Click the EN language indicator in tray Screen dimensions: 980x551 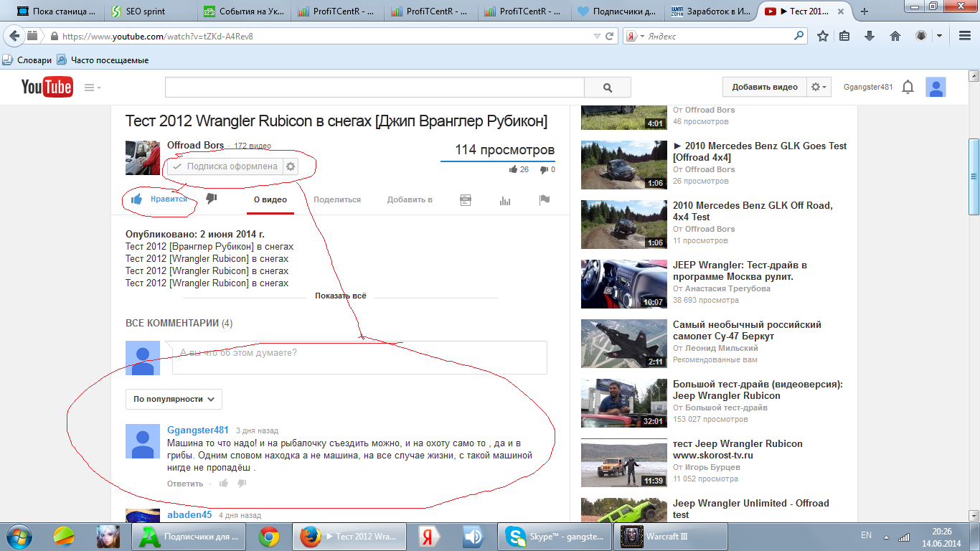[x=866, y=535]
